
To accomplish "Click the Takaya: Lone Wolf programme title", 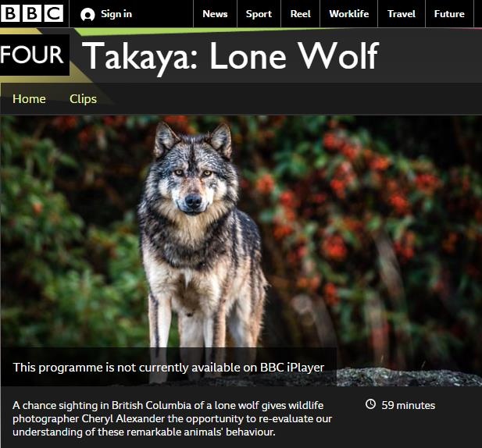I will (x=230, y=56).
